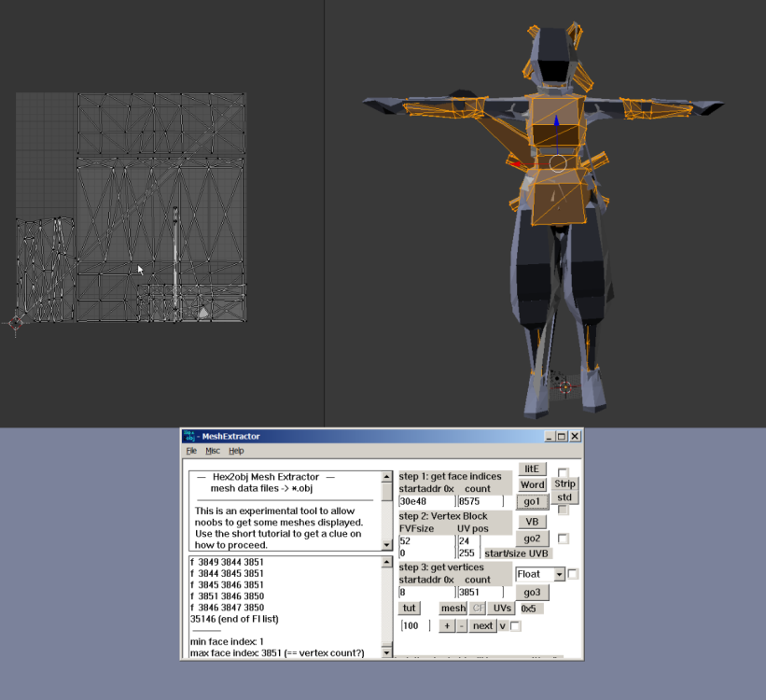Click the mesh button

(453, 609)
